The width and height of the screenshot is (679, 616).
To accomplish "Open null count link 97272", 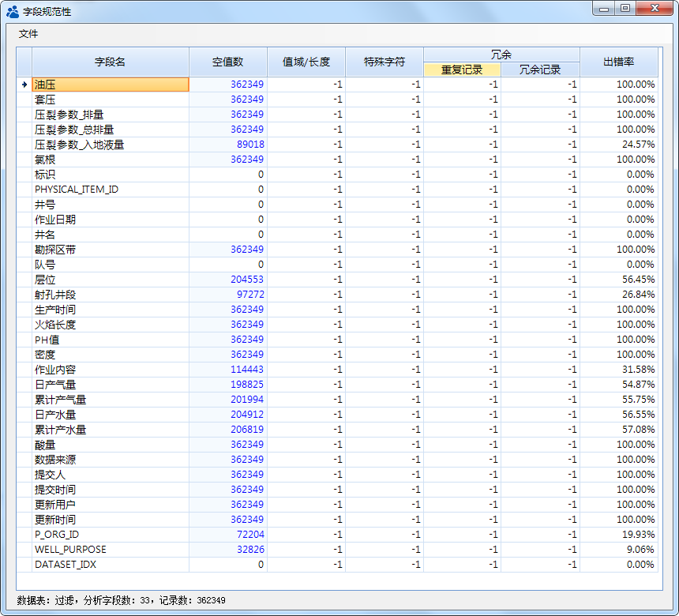I will click(x=250, y=295).
